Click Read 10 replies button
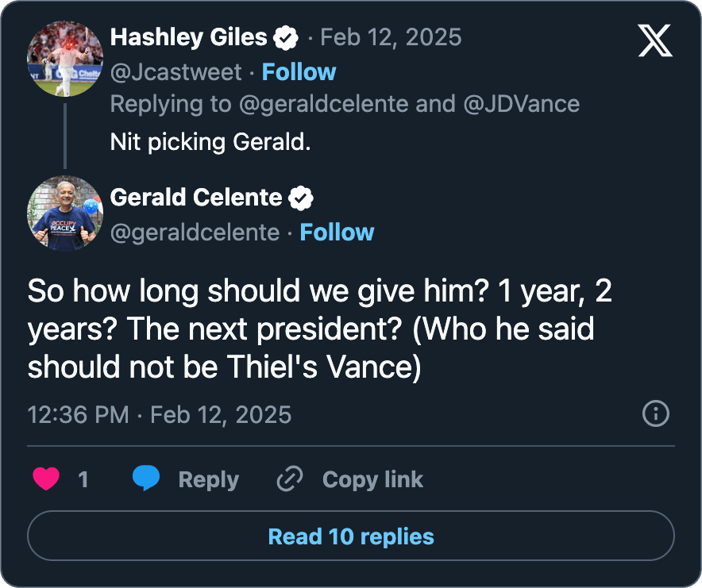702x588 pixels. [351, 536]
